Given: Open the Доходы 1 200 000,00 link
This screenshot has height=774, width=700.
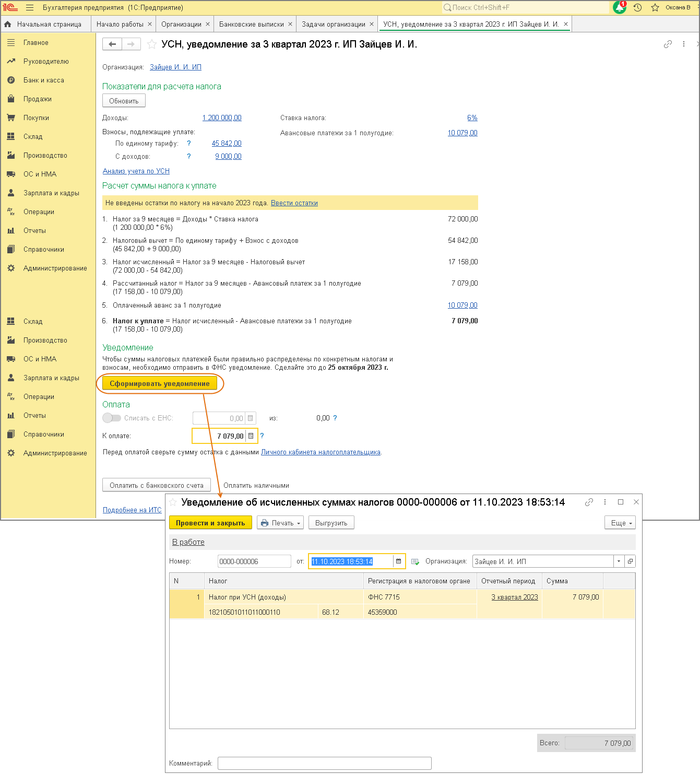Looking at the screenshot, I should 222,118.
